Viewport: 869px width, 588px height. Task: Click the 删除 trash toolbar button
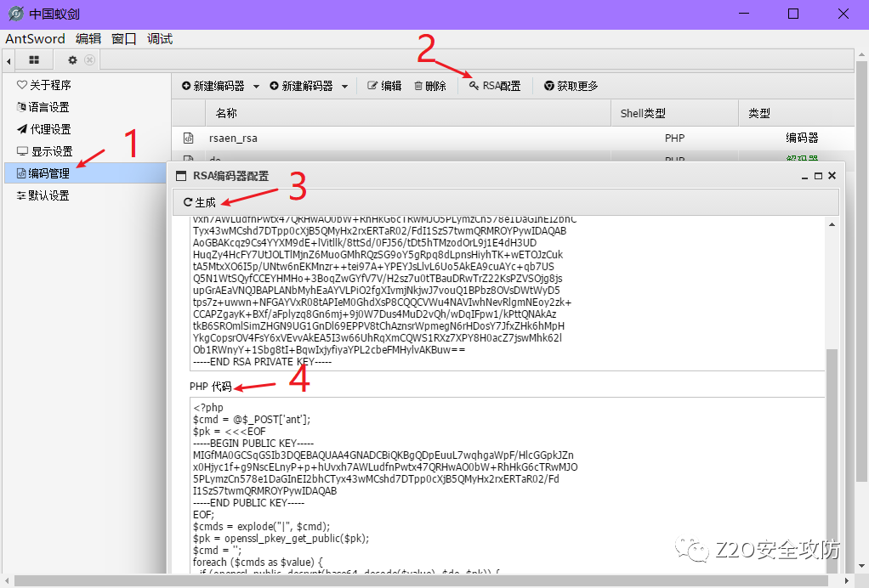coord(430,86)
